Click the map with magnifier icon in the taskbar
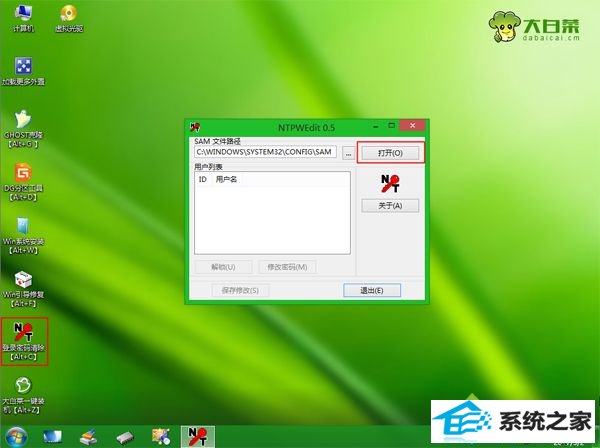 (161, 437)
